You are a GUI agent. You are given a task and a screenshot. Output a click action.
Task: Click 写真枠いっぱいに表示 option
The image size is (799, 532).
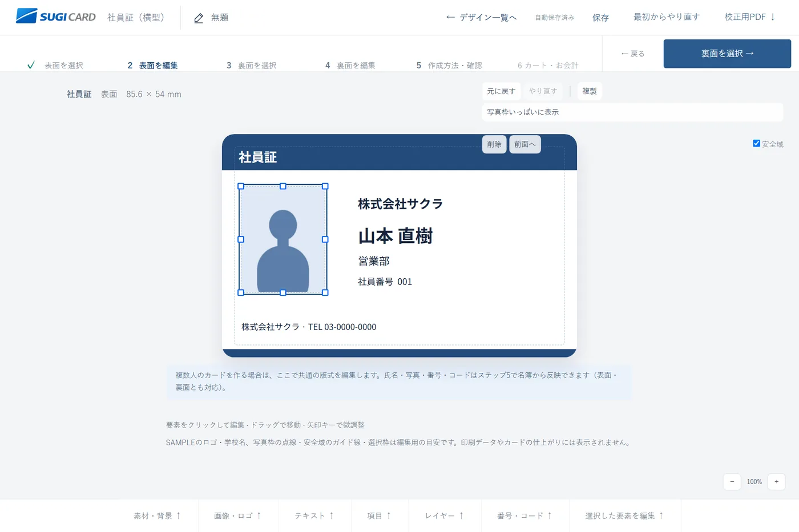[x=632, y=112]
